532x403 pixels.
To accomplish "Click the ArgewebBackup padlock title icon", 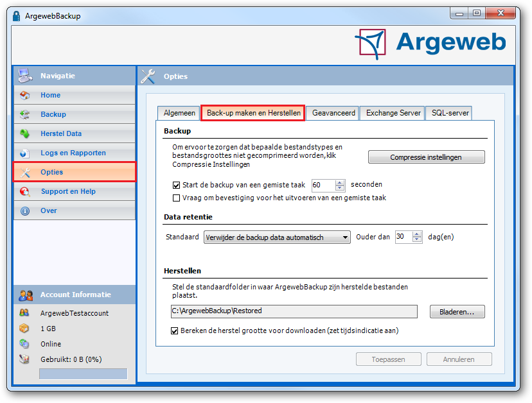I will pyautogui.click(x=16, y=16).
